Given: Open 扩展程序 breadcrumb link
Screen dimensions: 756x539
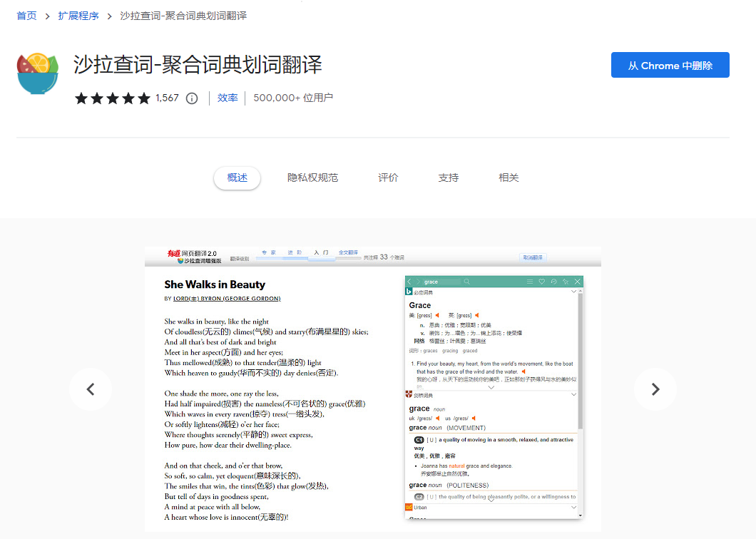Looking at the screenshot, I should click(78, 16).
